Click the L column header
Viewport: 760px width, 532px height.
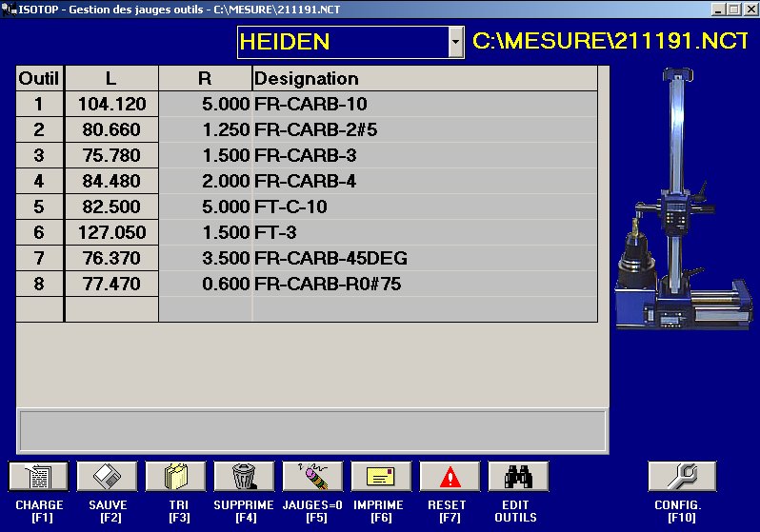111,78
